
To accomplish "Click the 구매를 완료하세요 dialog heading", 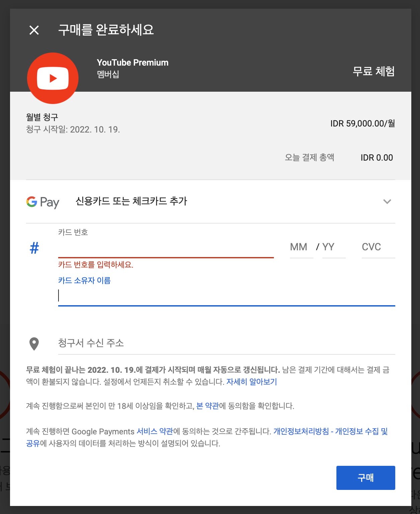I will (x=106, y=30).
